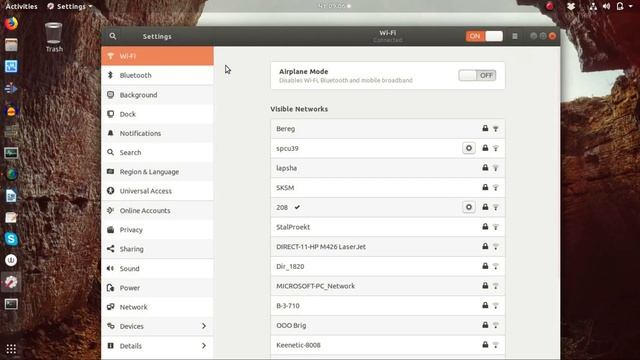Select Dir_1820 network
The height and width of the screenshot is (360, 640).
(x=387, y=266)
